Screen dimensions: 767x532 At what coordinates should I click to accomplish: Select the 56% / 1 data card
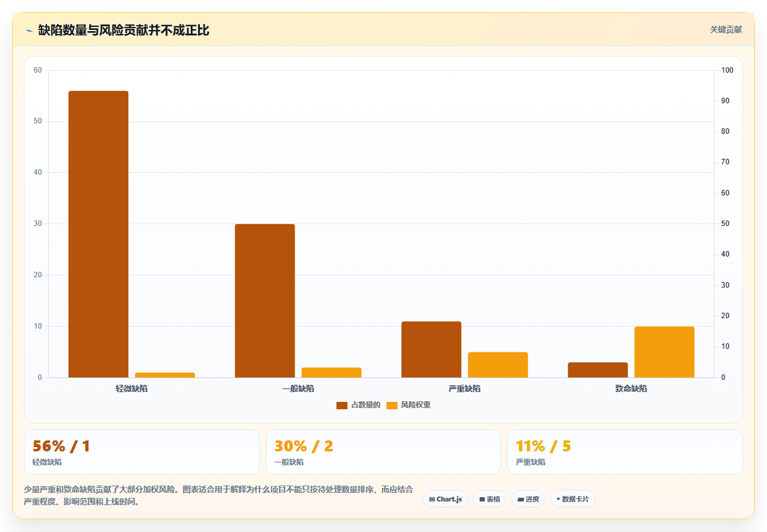pyautogui.click(x=142, y=452)
